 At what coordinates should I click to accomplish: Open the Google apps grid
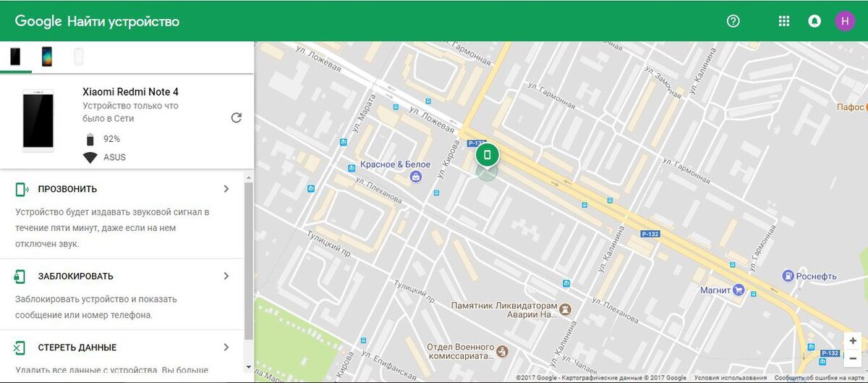(x=784, y=21)
